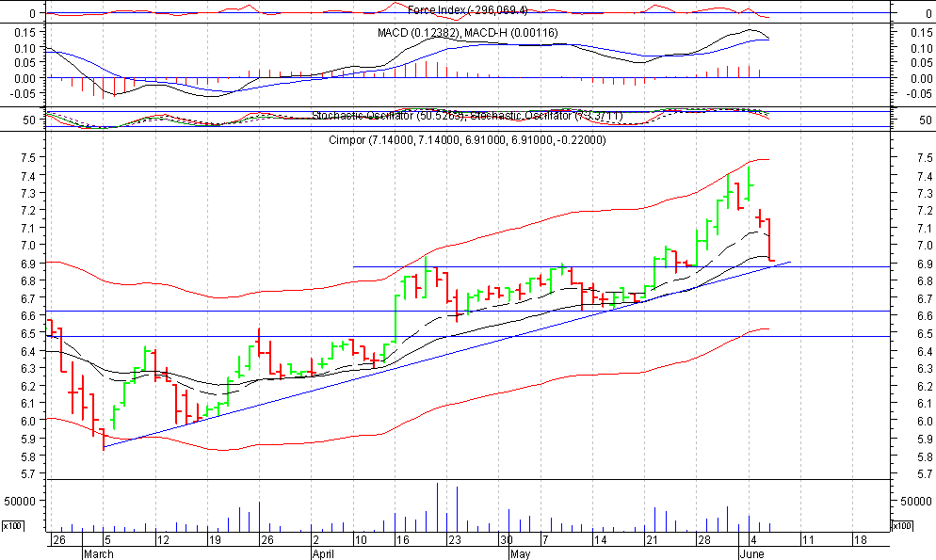936x560 pixels.
Task: Click date label 12 on time axis
Action: point(163,539)
